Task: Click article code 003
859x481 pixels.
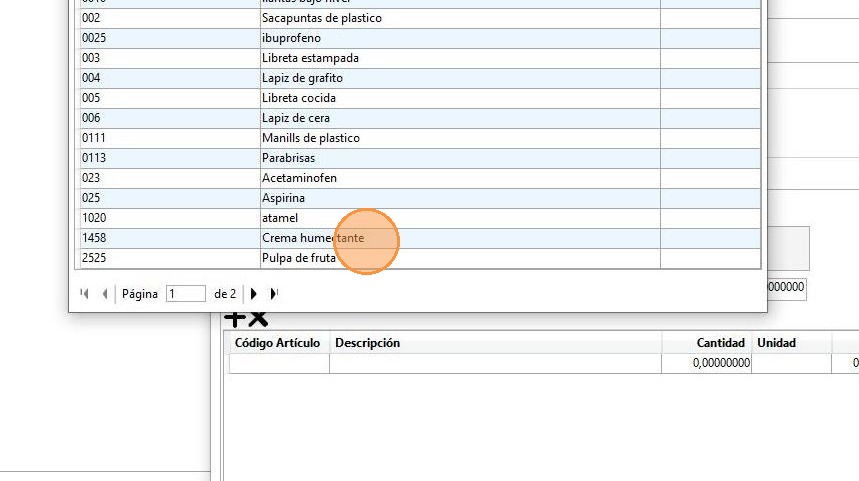Action: 91,58
